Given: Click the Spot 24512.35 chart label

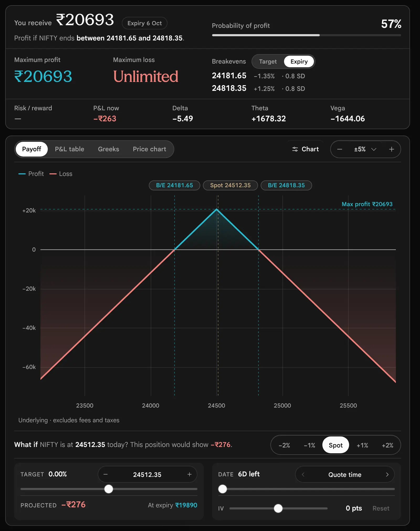Looking at the screenshot, I should click(x=230, y=185).
